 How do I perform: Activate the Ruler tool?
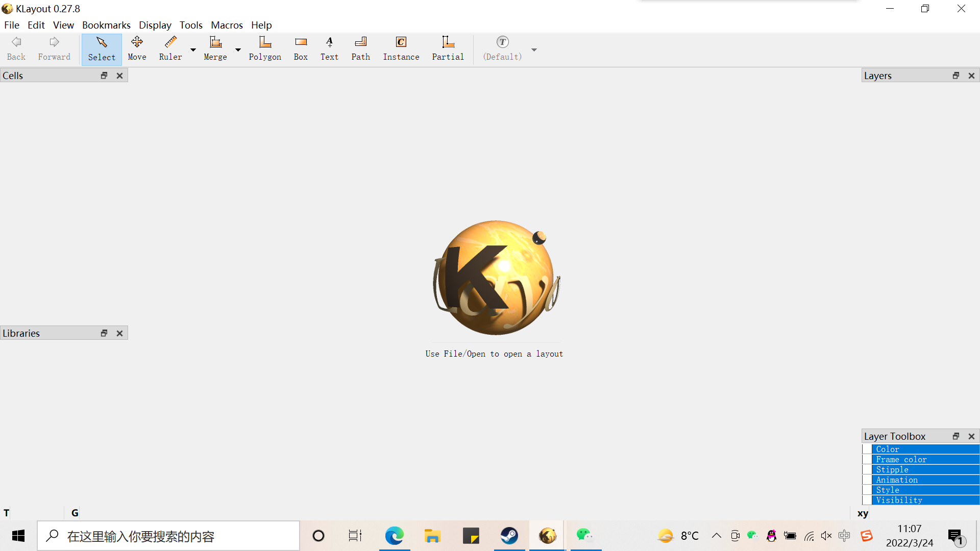click(x=170, y=49)
